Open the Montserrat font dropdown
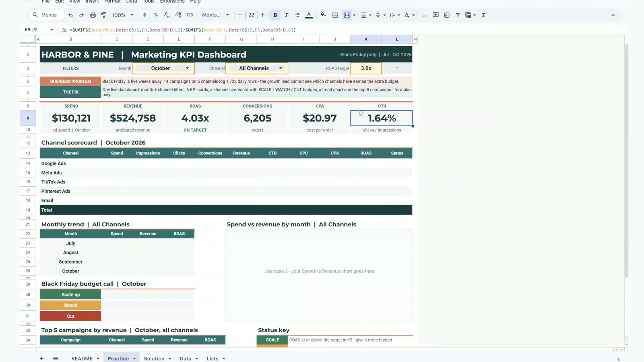Image resolution: width=644 pixels, height=362 pixels. [x=215, y=15]
